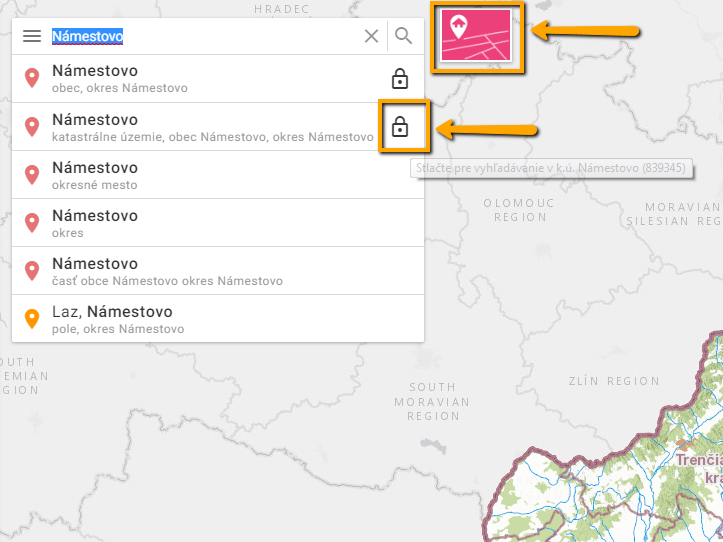This screenshot has height=542, width=723.
Task: Click into the Námestovo search input field
Action: click(x=205, y=36)
